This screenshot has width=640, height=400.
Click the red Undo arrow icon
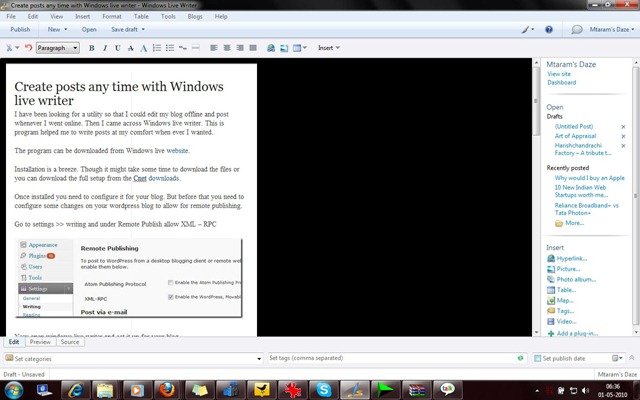(28, 48)
